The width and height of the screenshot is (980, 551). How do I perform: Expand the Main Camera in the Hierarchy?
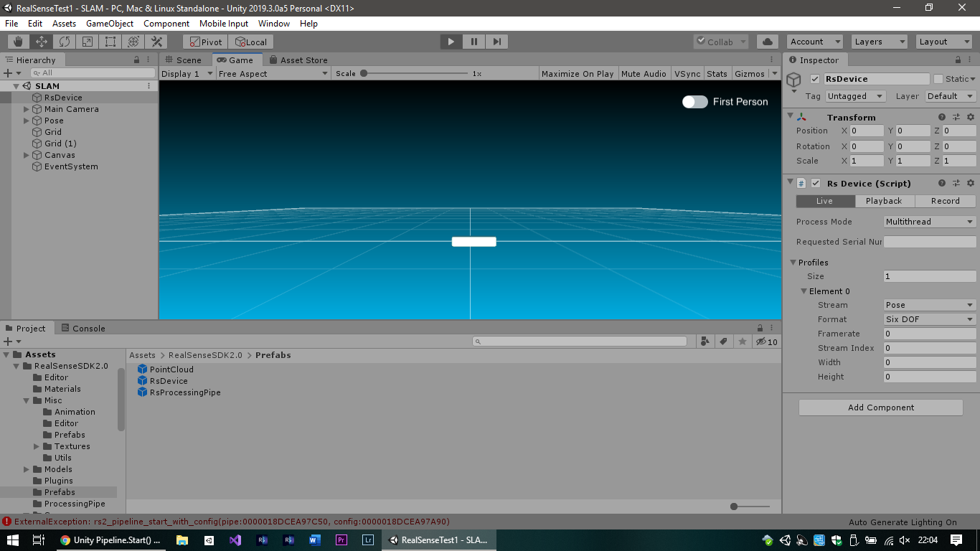point(26,108)
